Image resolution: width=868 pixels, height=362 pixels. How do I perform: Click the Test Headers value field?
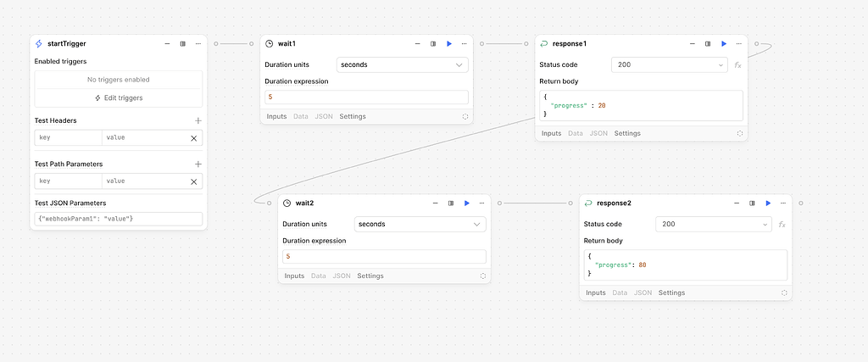pos(144,138)
